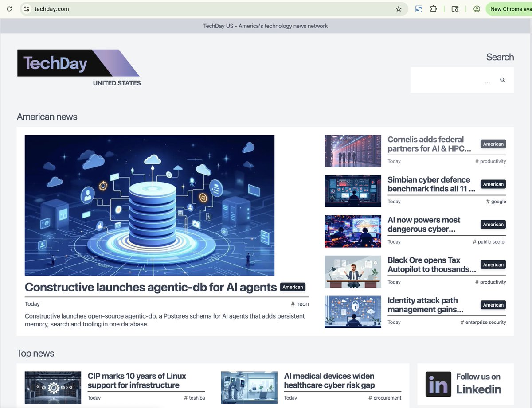Open the Chrome extensions puzzle icon
This screenshot has width=532, height=408.
434,9
